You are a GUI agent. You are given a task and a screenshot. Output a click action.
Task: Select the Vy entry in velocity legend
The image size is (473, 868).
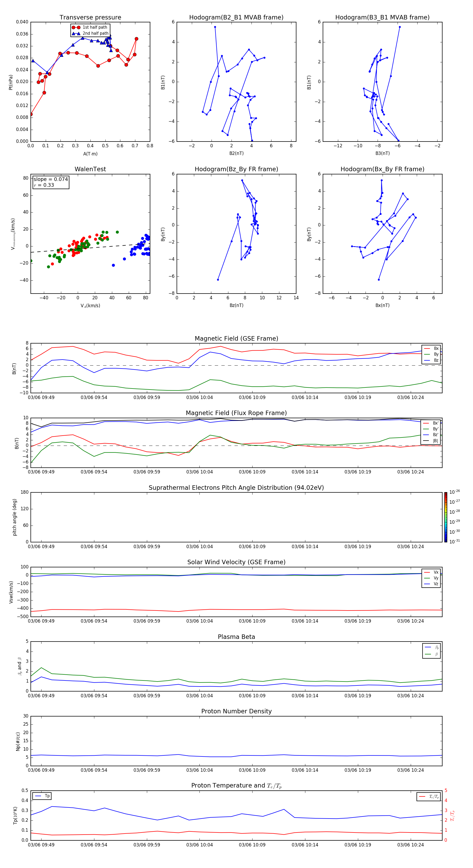point(431,578)
